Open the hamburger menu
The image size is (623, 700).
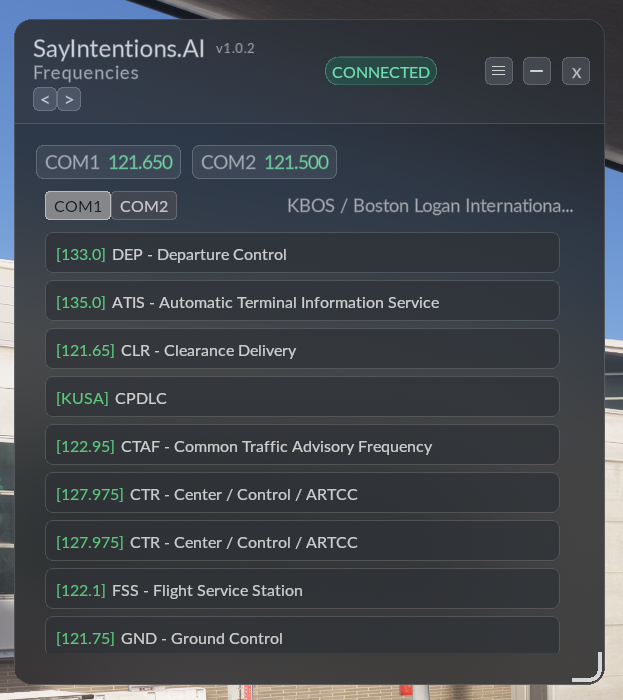(x=498, y=71)
